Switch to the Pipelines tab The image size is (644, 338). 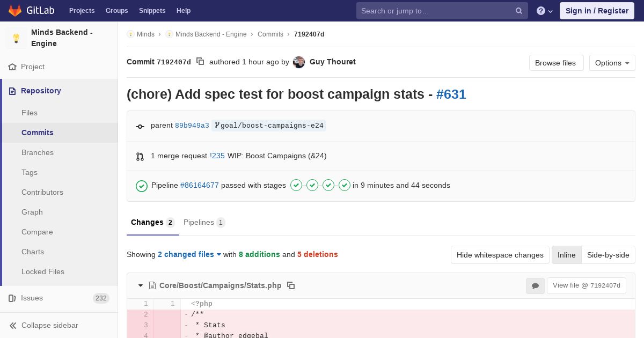[x=204, y=222]
